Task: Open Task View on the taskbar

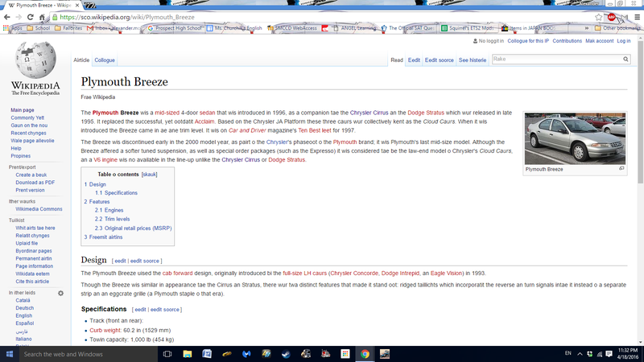Action: coord(167,354)
